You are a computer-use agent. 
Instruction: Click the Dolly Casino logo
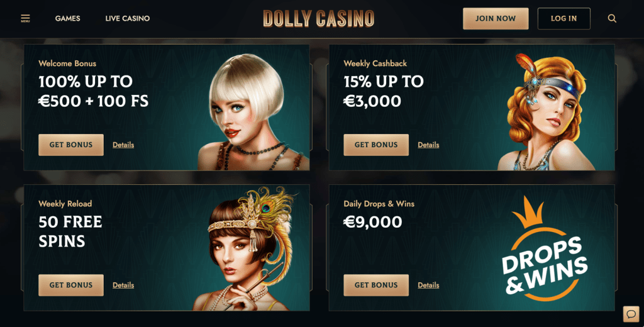319,18
